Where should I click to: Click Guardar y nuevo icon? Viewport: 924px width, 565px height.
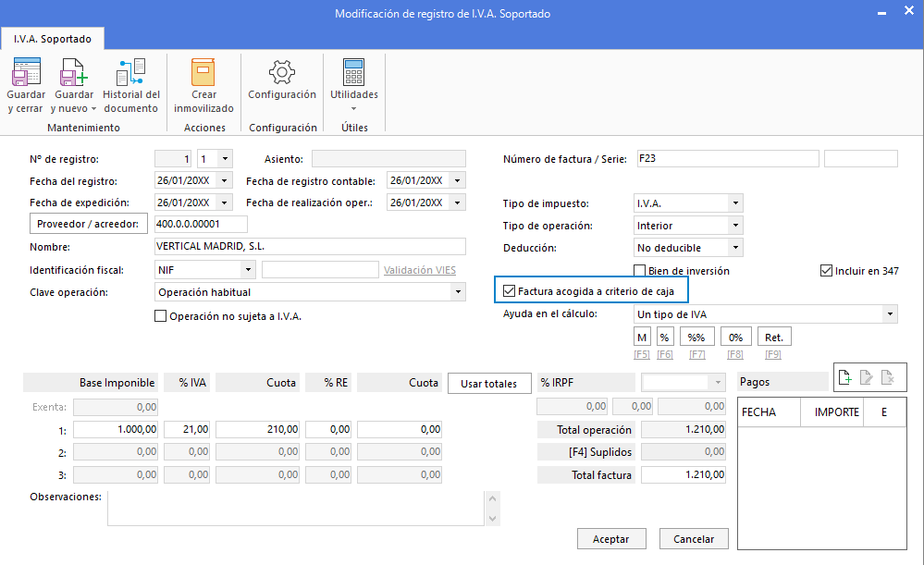pos(74,72)
